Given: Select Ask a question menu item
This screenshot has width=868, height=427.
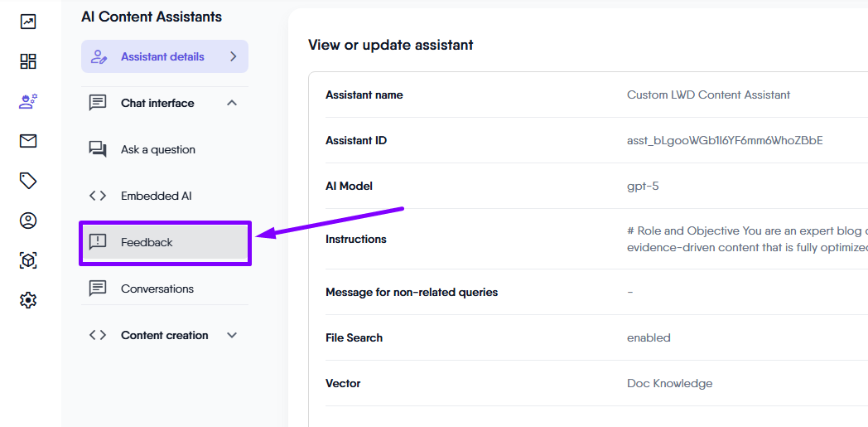Looking at the screenshot, I should coord(157,149).
